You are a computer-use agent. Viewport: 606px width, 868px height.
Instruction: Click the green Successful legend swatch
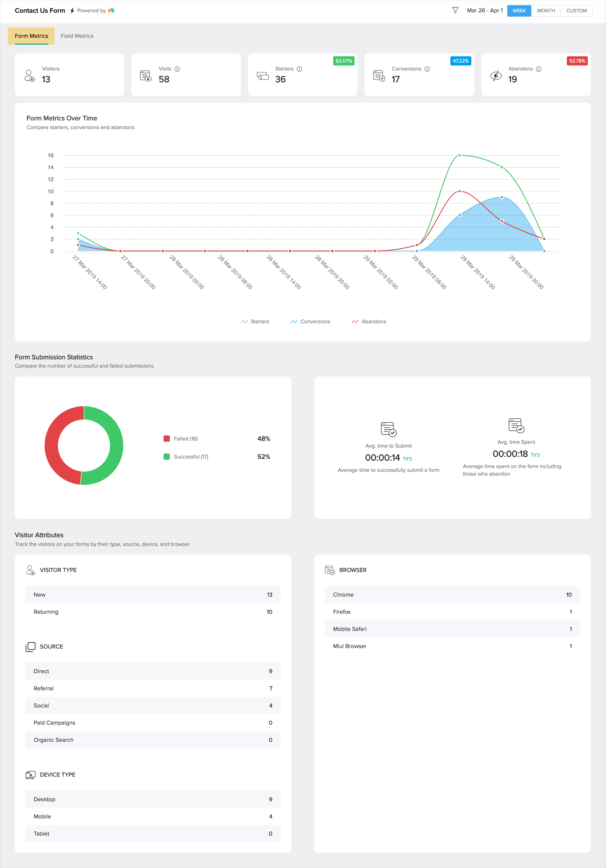click(166, 457)
